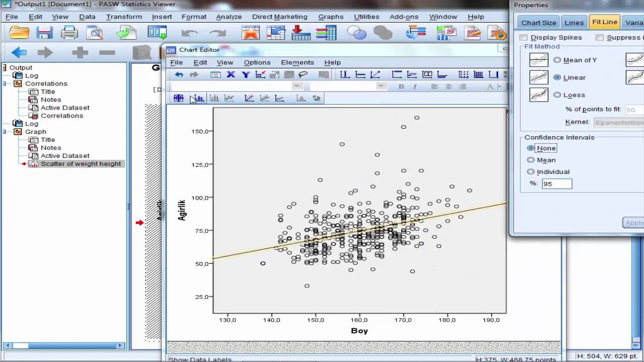Enable Display Spikes checkbox
The height and width of the screenshot is (362, 644).
(x=524, y=37)
